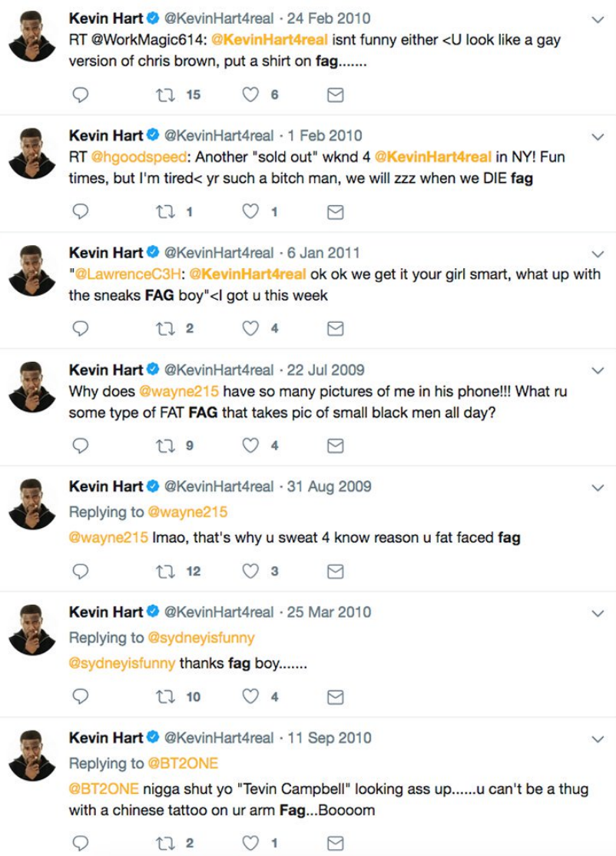Like the 11 Sep 2010 tweet
616x856 pixels.
coord(250,843)
